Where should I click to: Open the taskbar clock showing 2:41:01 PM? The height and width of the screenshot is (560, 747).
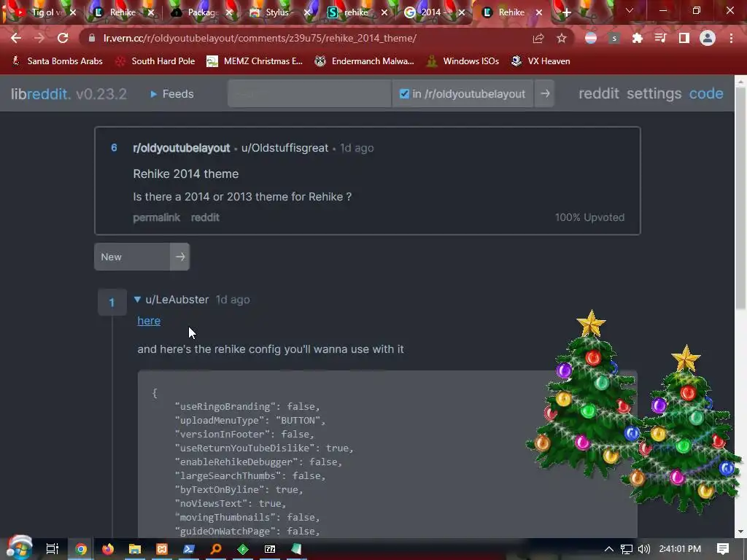click(x=680, y=549)
